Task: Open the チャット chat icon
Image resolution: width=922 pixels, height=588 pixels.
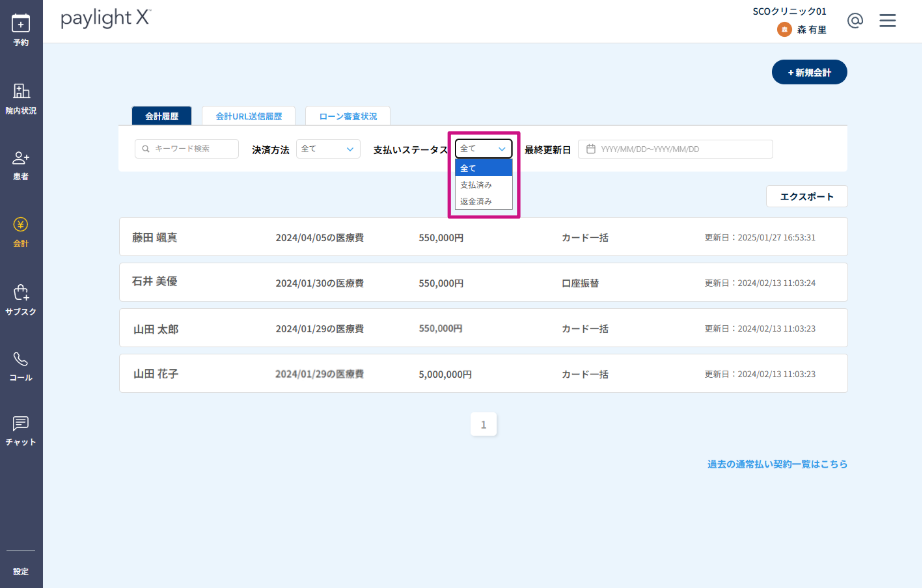Action: pos(21,430)
